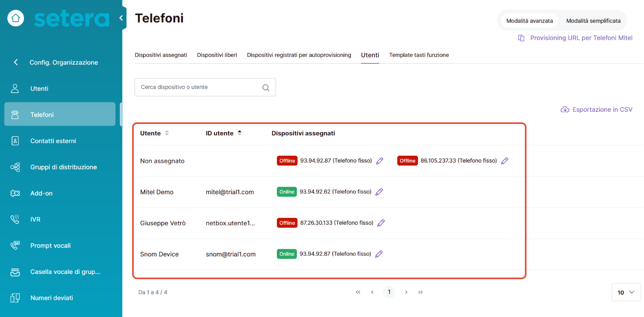Sort the table by Utente column
Screen dimensions: 644x317
click(167, 133)
